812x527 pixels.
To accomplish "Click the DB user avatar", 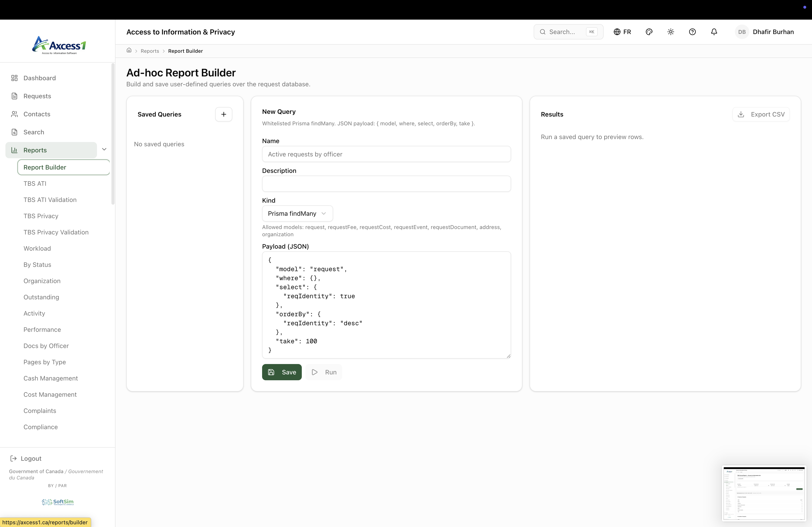I will point(742,32).
